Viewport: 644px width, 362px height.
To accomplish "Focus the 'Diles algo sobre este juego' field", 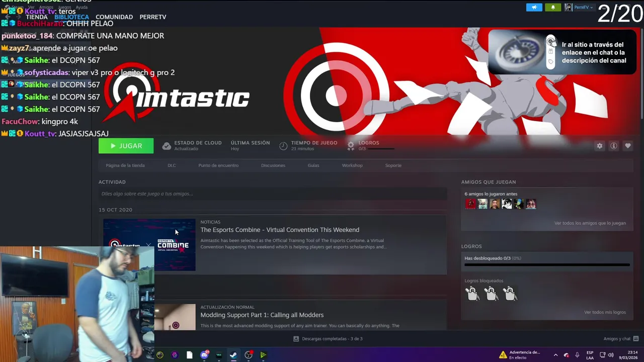I will click(273, 194).
